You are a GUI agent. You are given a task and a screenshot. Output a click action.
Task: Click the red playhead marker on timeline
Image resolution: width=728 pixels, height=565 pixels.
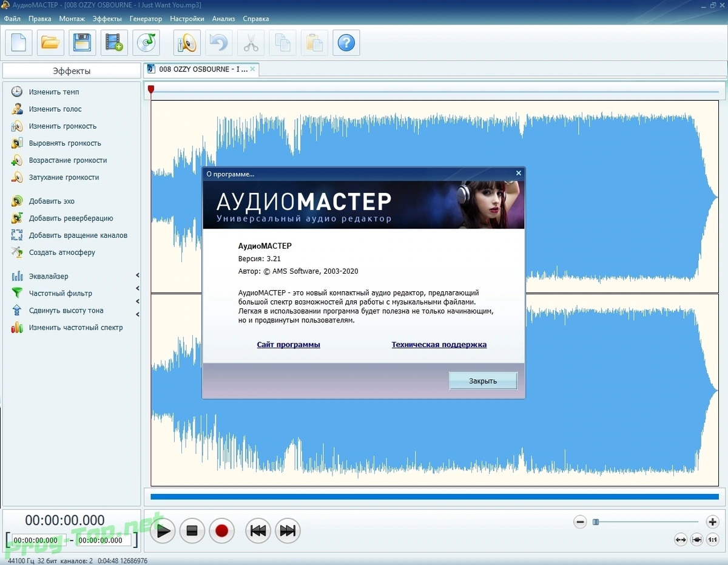[x=151, y=90]
